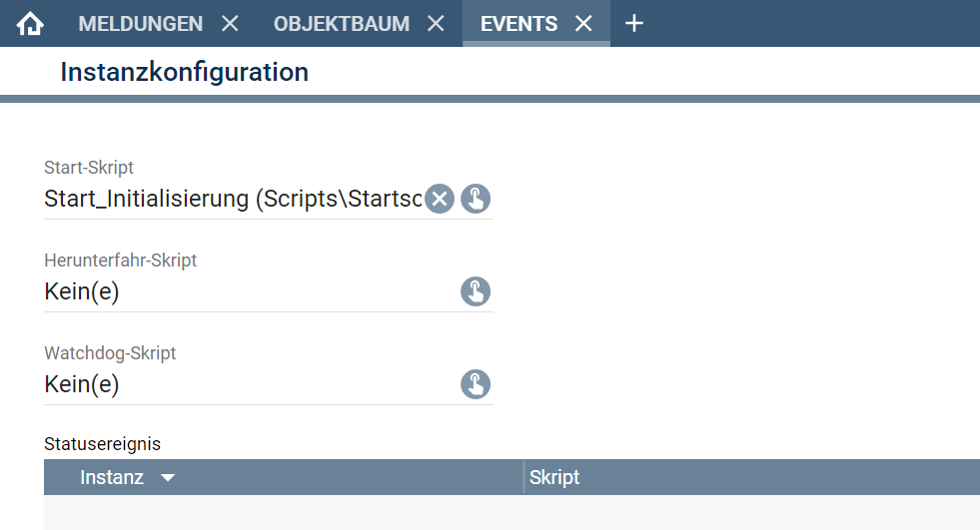The height and width of the screenshot is (530, 980).
Task: Close the OBJEKTBAUM tab
Action: pos(436,24)
